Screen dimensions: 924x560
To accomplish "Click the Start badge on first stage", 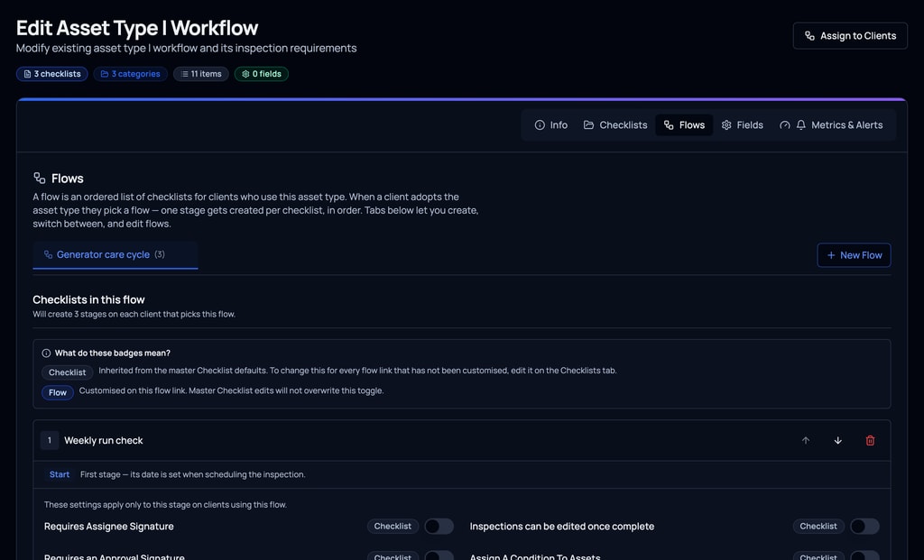I will coord(59,474).
